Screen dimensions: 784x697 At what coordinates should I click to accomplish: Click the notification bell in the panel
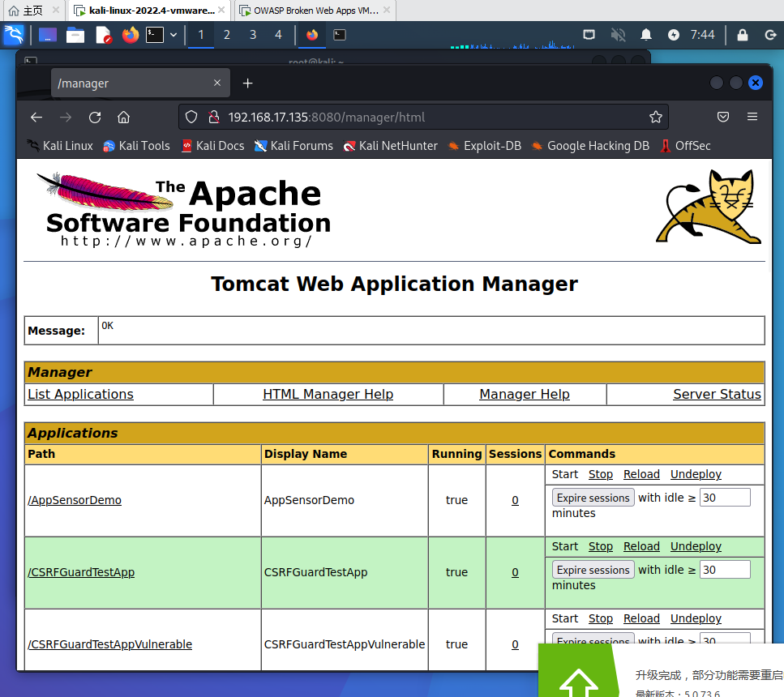point(646,35)
